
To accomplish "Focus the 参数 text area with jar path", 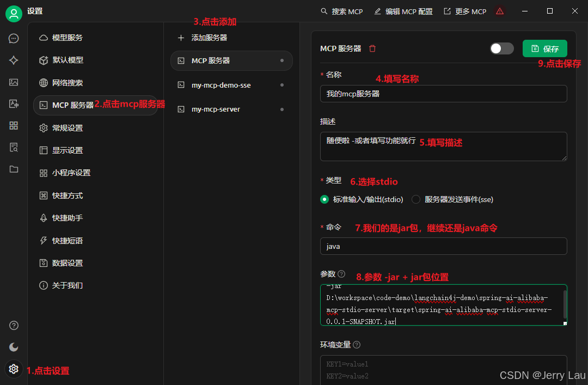I will tap(443, 305).
